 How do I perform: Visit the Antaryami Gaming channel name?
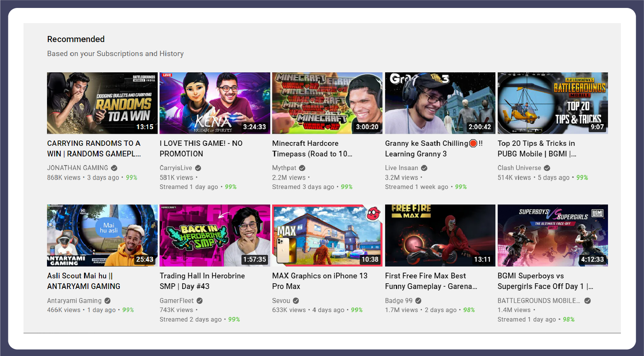(74, 301)
